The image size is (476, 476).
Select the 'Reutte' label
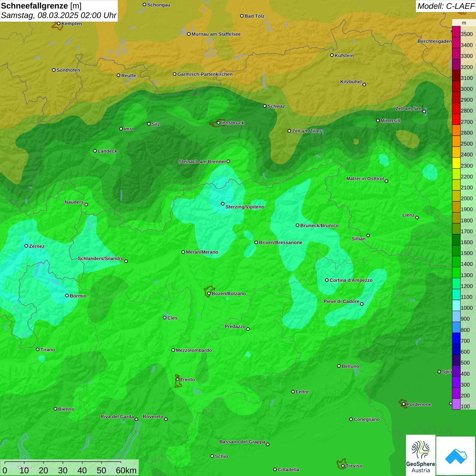tap(129, 75)
